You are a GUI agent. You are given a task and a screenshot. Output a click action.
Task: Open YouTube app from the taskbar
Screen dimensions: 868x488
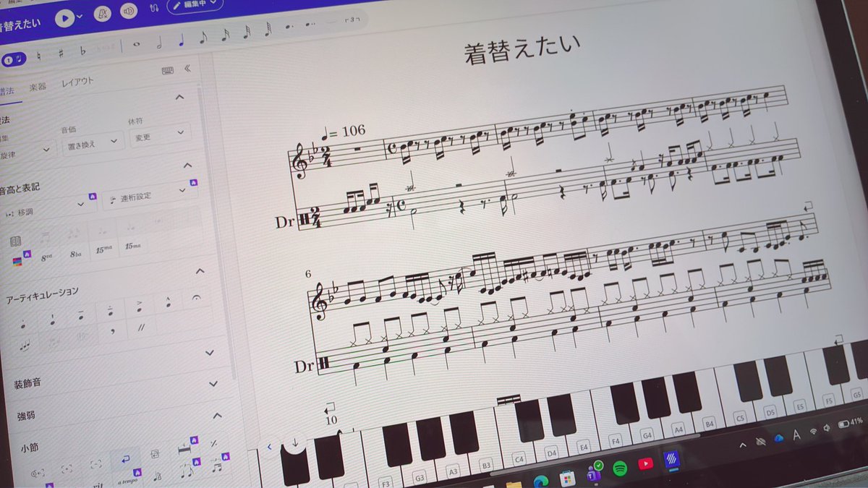[645, 463]
